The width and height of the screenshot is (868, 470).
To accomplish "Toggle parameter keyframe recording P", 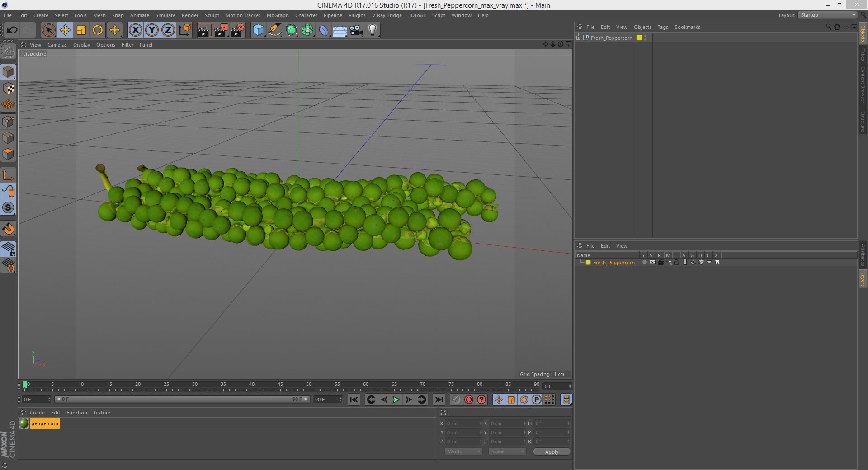I will (537, 399).
